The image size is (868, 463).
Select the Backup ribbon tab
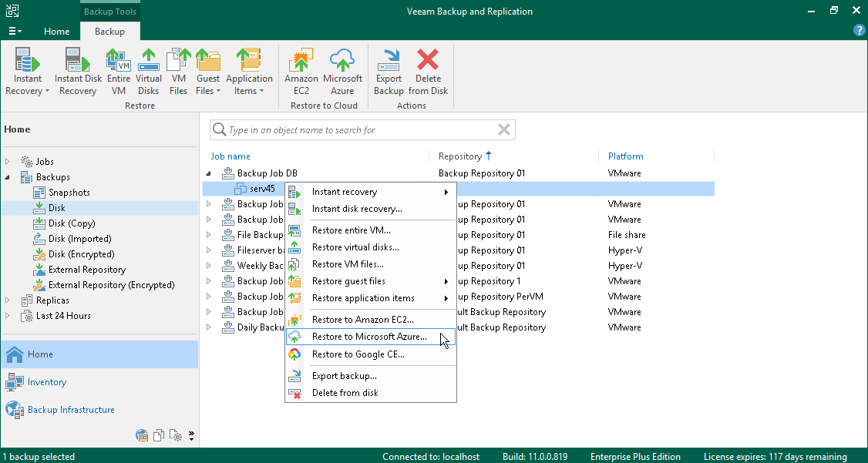[x=109, y=32]
